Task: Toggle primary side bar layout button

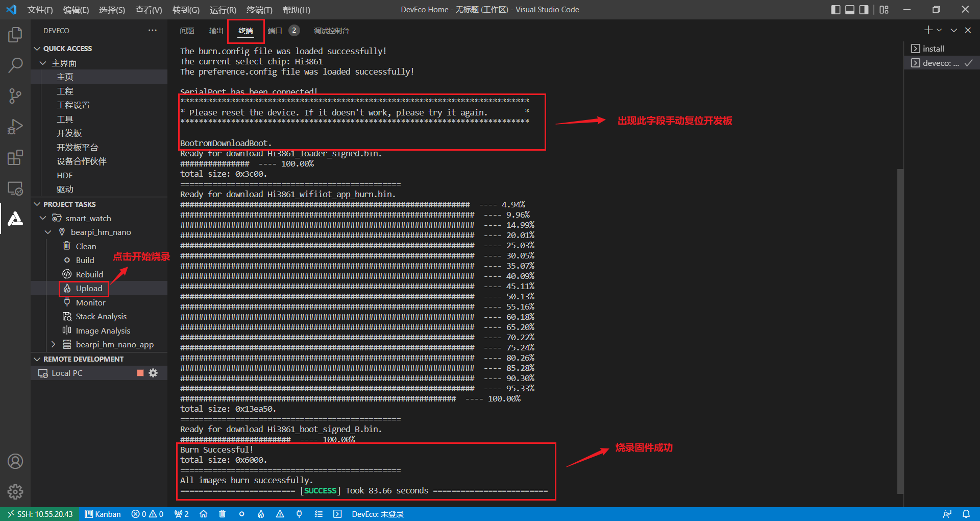Action: [x=836, y=10]
